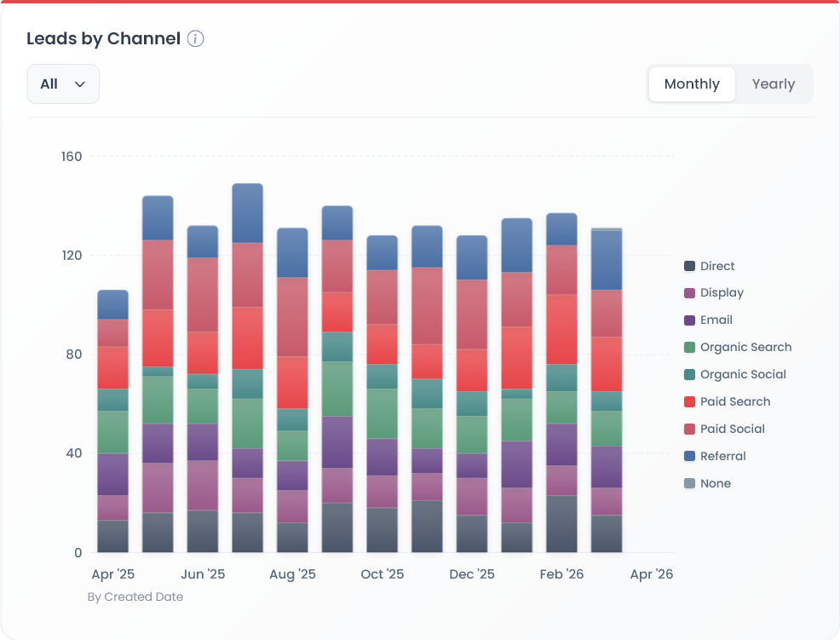The height and width of the screenshot is (640, 840).
Task: Click the Direct legend color square
Action: [688, 266]
